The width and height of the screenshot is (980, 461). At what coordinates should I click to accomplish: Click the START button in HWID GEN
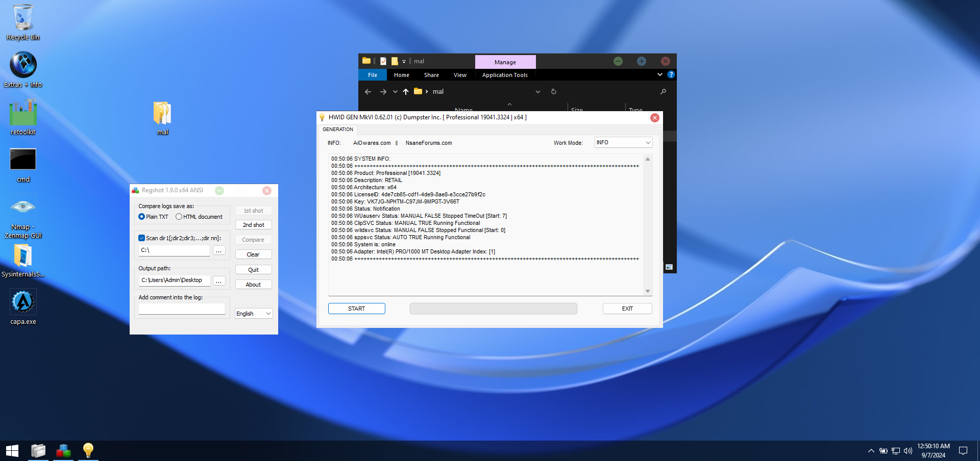(x=357, y=309)
